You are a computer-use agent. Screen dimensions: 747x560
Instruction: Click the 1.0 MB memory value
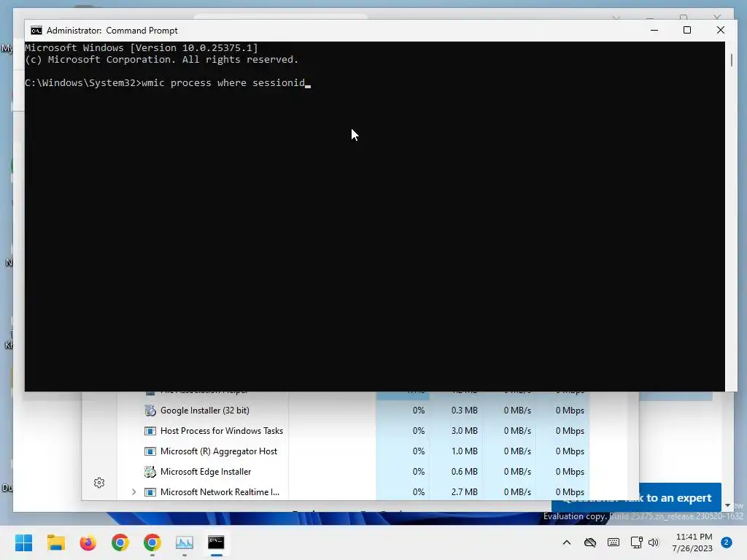465,451
